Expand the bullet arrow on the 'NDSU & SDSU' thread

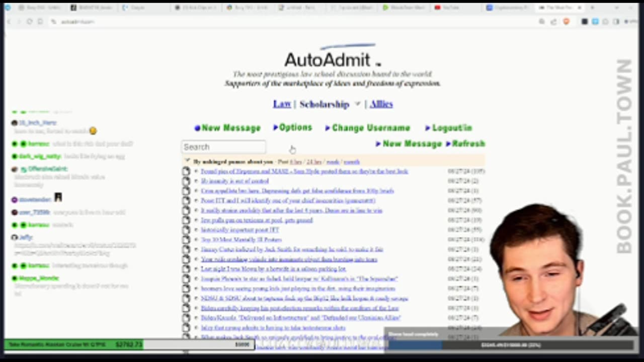tap(196, 298)
